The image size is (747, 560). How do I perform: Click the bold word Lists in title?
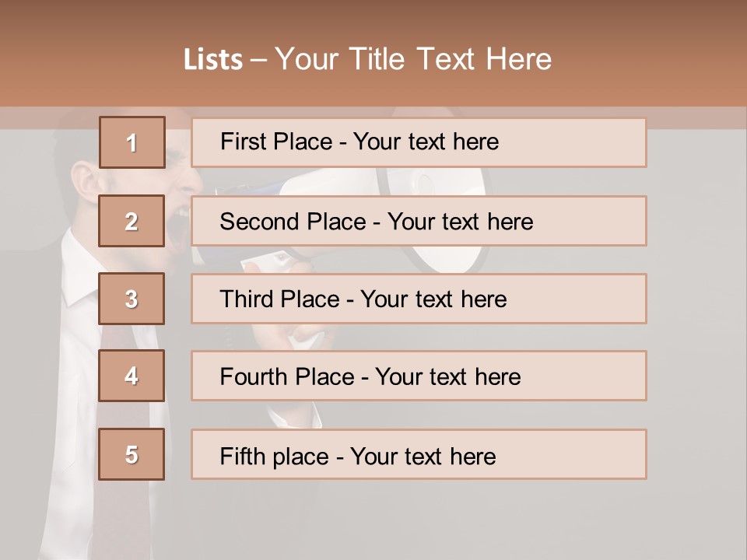point(213,60)
